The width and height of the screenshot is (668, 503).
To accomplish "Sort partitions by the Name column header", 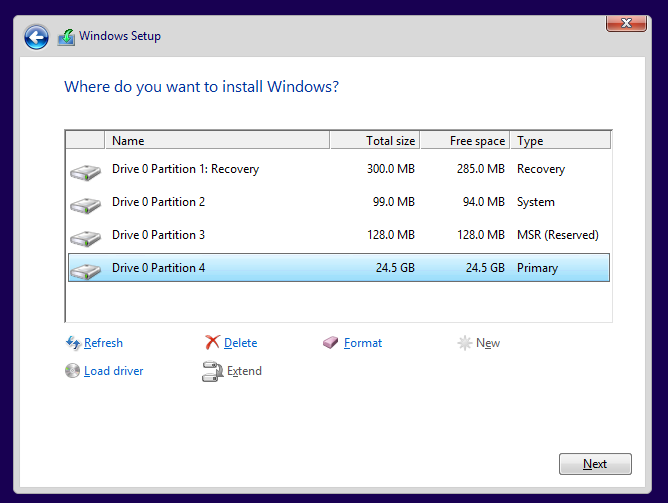I will (x=217, y=141).
